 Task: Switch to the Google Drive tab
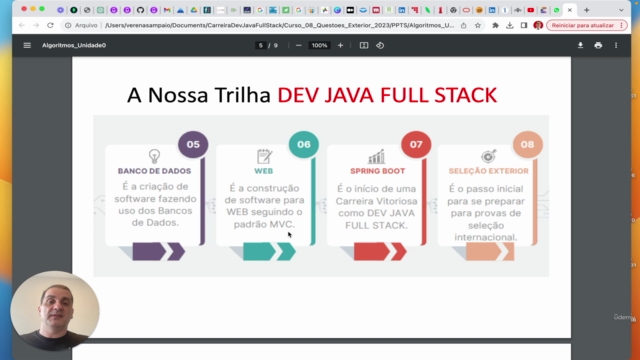click(x=194, y=10)
